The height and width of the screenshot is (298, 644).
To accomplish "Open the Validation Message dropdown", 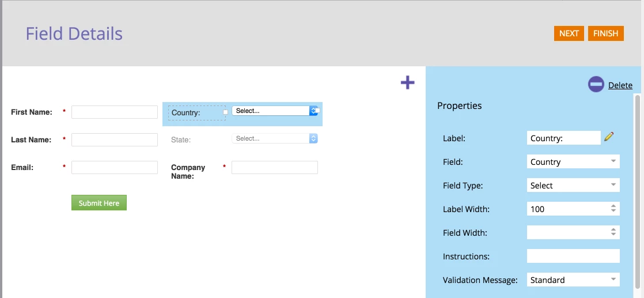I will pos(573,280).
